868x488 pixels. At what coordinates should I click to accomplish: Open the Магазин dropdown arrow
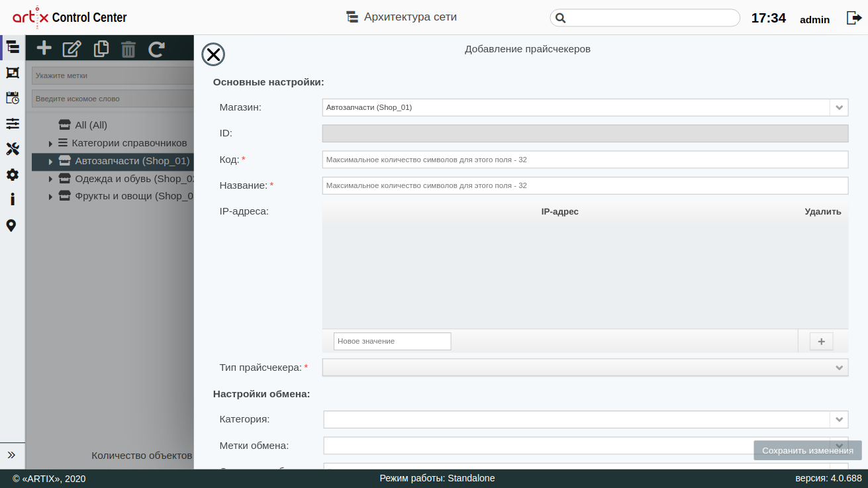839,107
